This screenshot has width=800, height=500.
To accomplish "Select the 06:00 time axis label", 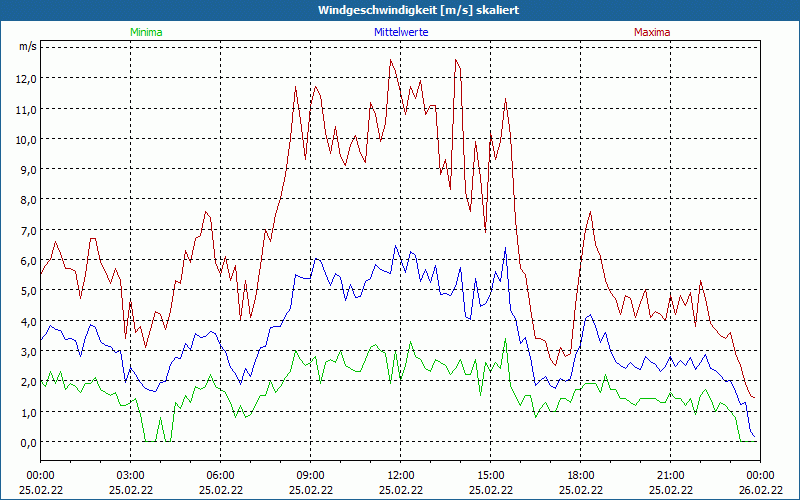I will tap(221, 475).
